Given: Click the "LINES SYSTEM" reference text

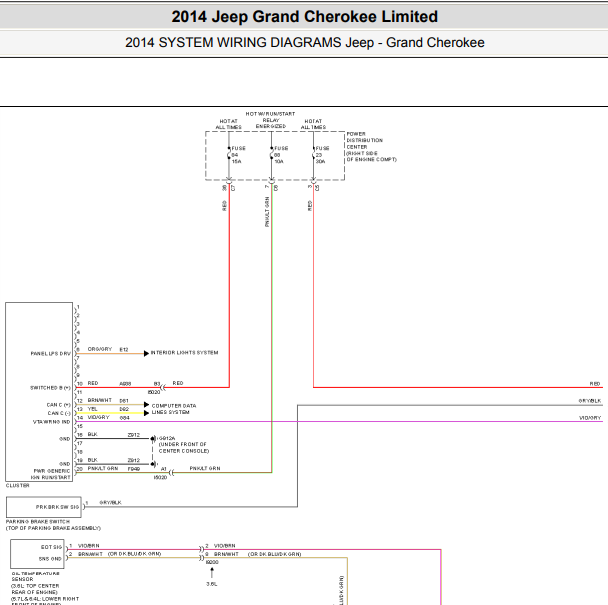Looking at the screenshot, I should coord(170,412).
